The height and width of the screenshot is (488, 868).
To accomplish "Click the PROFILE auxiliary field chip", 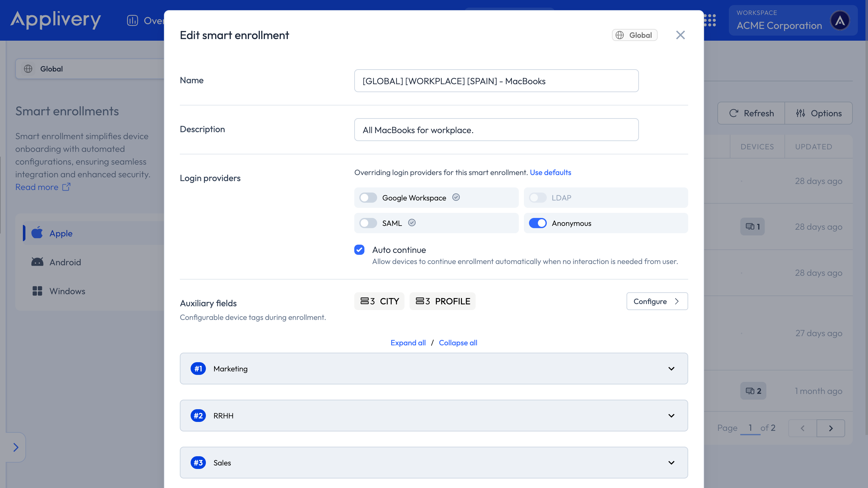I will tap(443, 301).
